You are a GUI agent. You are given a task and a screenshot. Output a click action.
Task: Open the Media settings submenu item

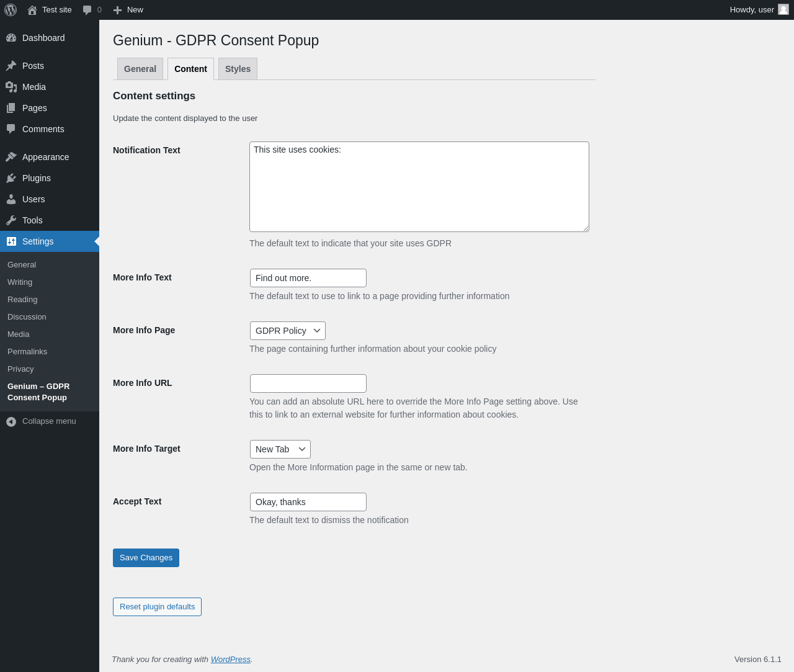pyautogui.click(x=19, y=334)
